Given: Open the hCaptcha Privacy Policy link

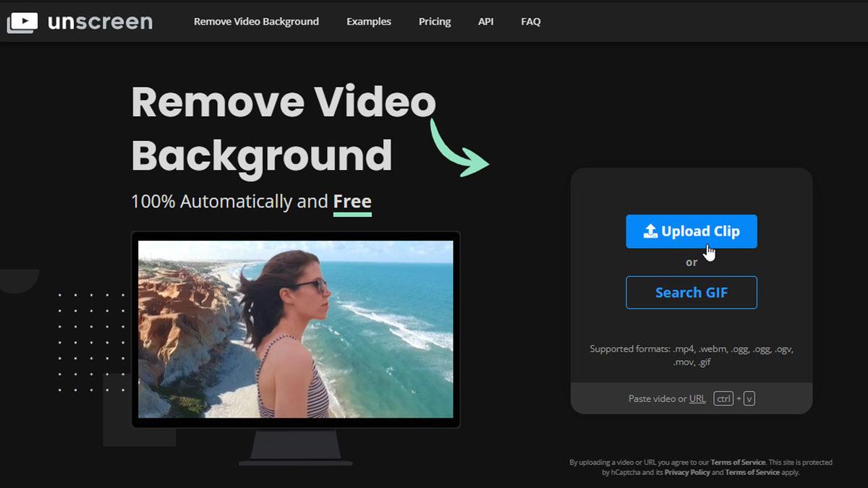Looking at the screenshot, I should pyautogui.click(x=686, y=472).
